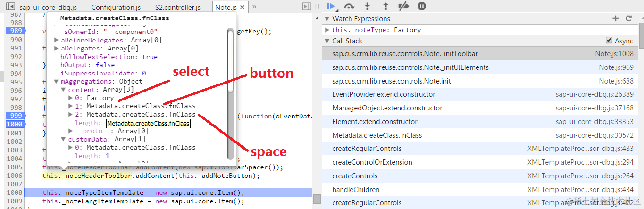Expand the aDelegates array node

click(57, 48)
